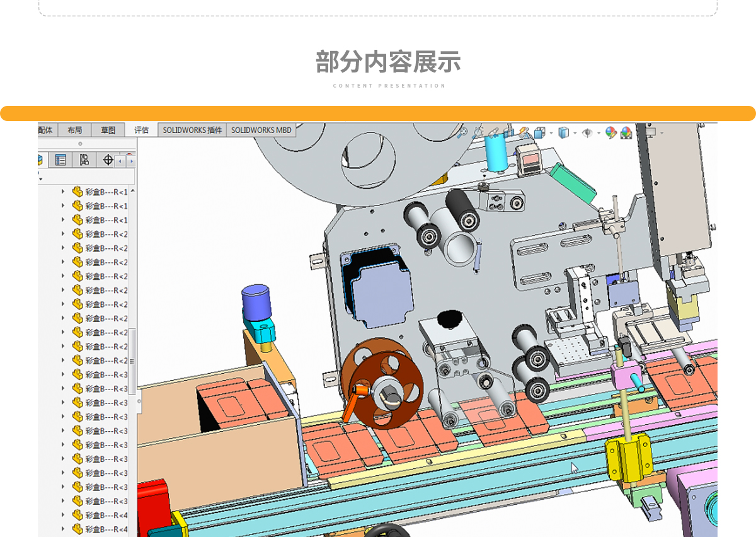Open the View Orientation dropdown arrow
Image resolution: width=756 pixels, height=537 pixels.
551,133
